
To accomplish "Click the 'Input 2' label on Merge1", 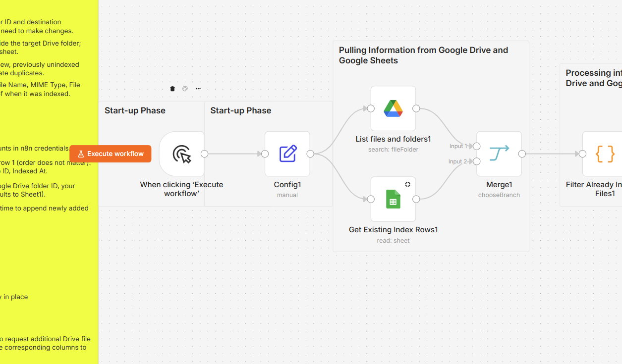I will click(458, 161).
